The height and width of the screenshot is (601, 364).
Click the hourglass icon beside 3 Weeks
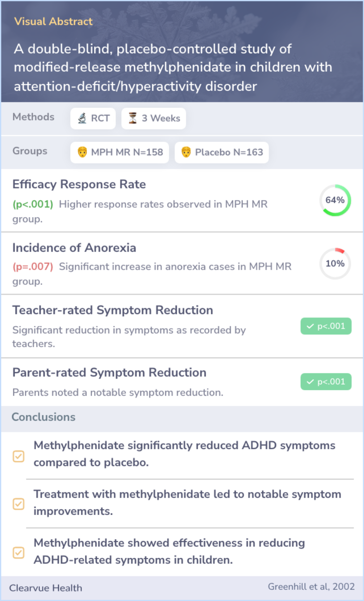tap(133, 118)
